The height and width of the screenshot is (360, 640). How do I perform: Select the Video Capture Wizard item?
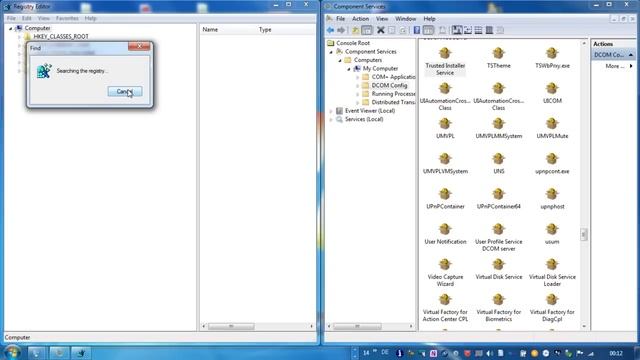(445, 273)
